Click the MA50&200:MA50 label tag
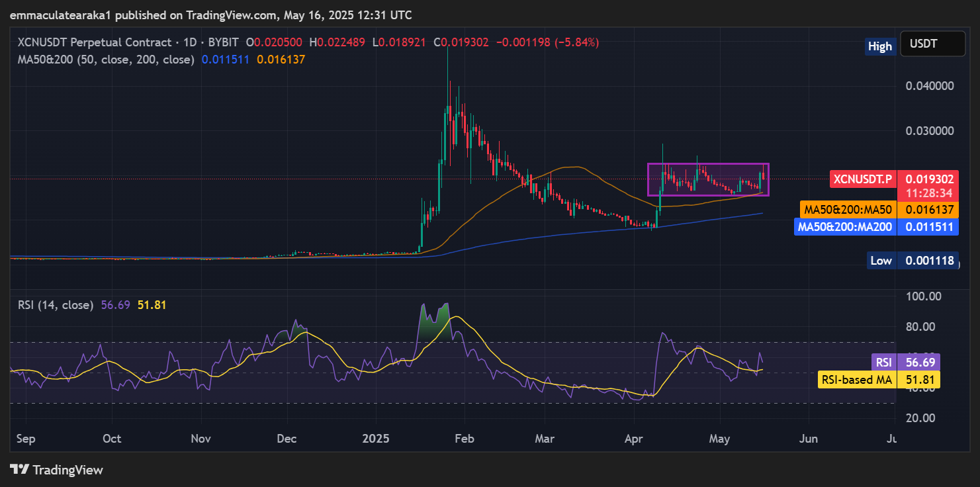Viewport: 980px width, 487px height. [848, 210]
